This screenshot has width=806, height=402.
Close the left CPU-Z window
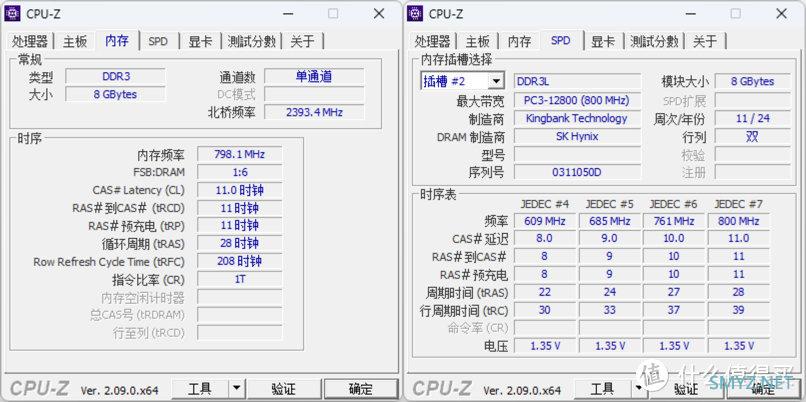click(379, 14)
